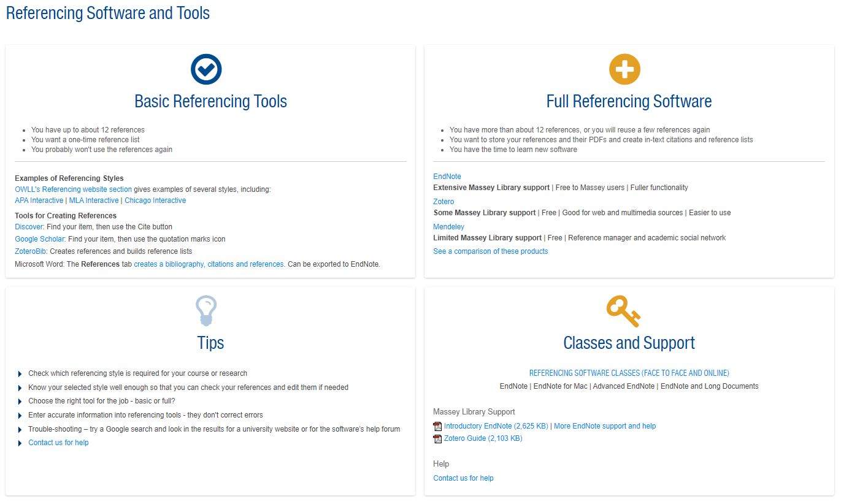This screenshot has height=504, width=841.
Task: Click the gold key icon above Classes and Support
Action: pyautogui.click(x=624, y=310)
